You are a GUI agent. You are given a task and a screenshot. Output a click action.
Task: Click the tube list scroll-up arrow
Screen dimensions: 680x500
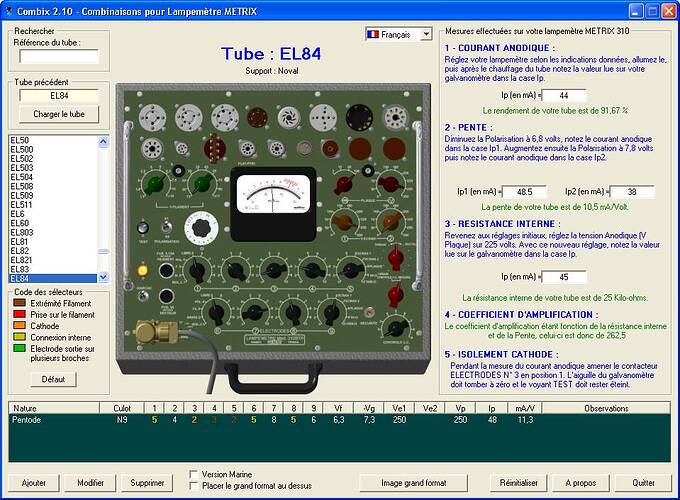point(103,141)
